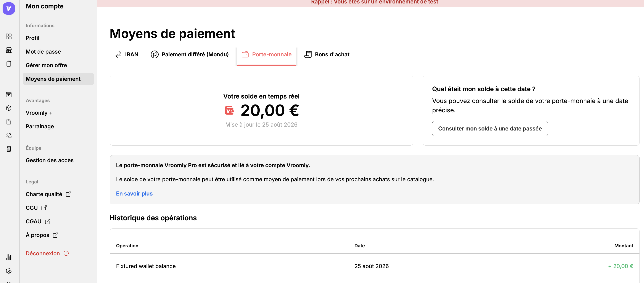Viewport: 644px width, 283px height.
Task: Switch to the Bons d'achat tab
Action: (327, 54)
